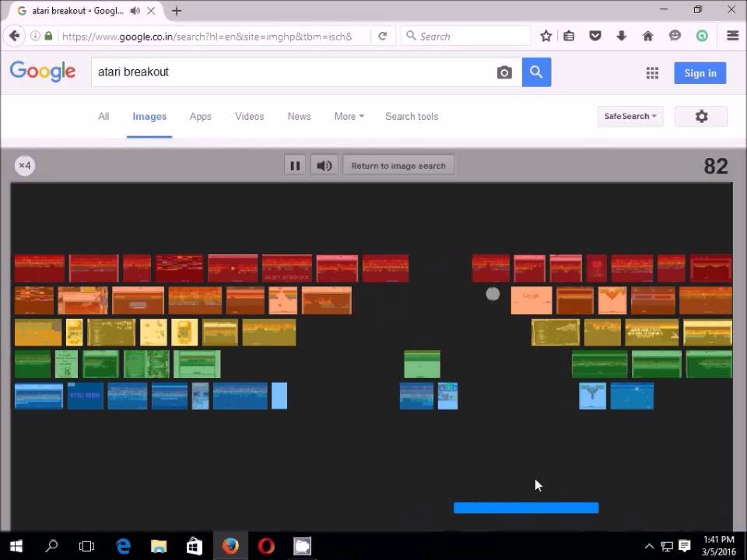Show hidden system tray icons
The image size is (747, 560).
click(x=649, y=546)
